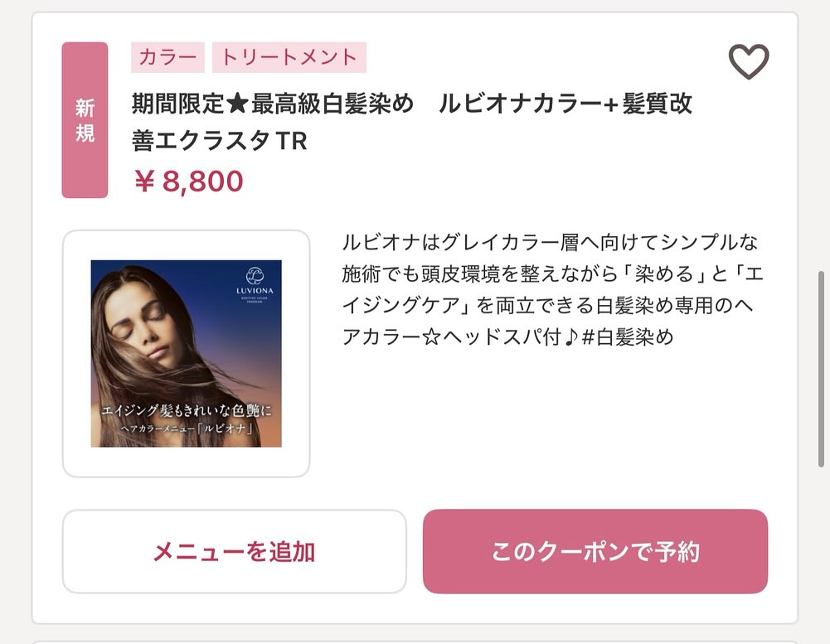Click second title line 善エクラスタ TR
Screen dimensions: 830x644
click(x=220, y=141)
